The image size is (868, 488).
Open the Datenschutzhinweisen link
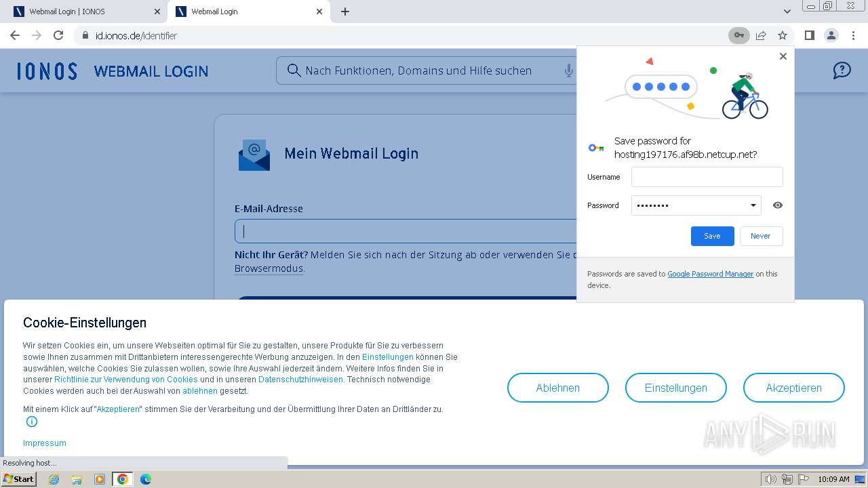300,380
